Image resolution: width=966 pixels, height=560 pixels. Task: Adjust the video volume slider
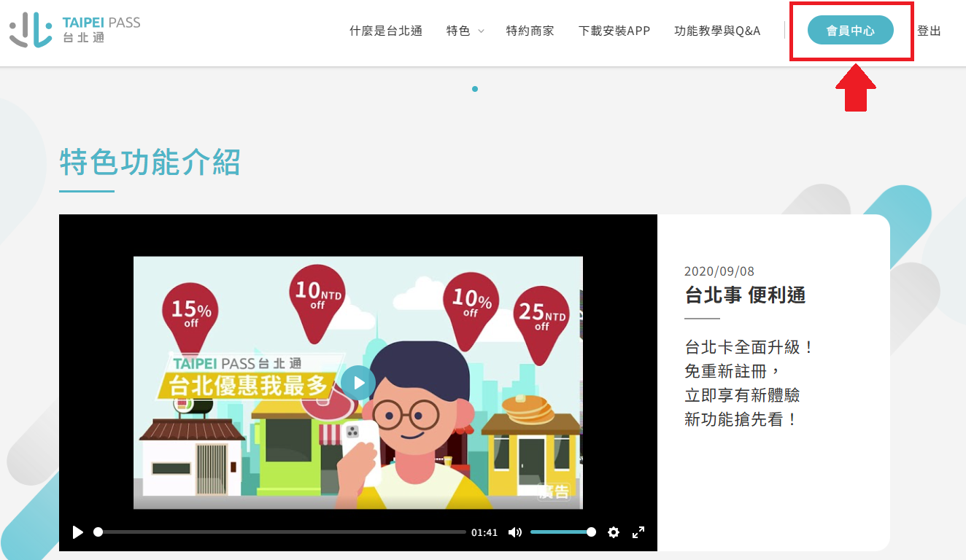pyautogui.click(x=563, y=532)
